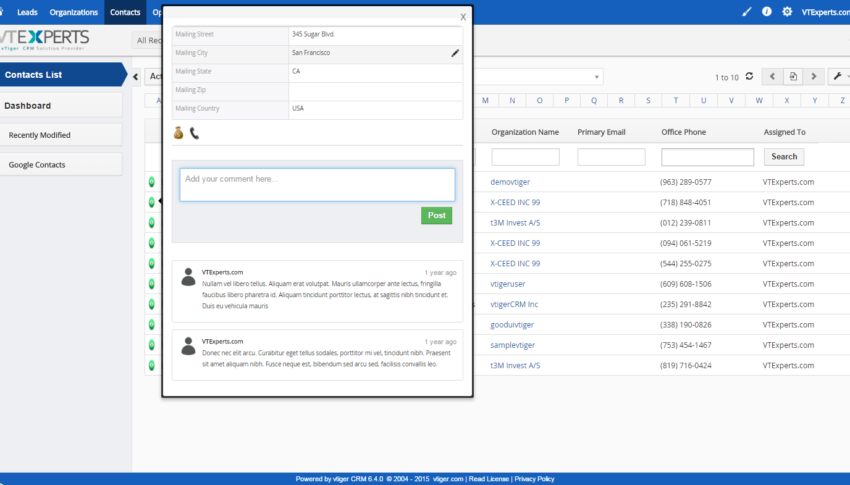
Task: Filter contacts by letter M
Action: point(485,100)
